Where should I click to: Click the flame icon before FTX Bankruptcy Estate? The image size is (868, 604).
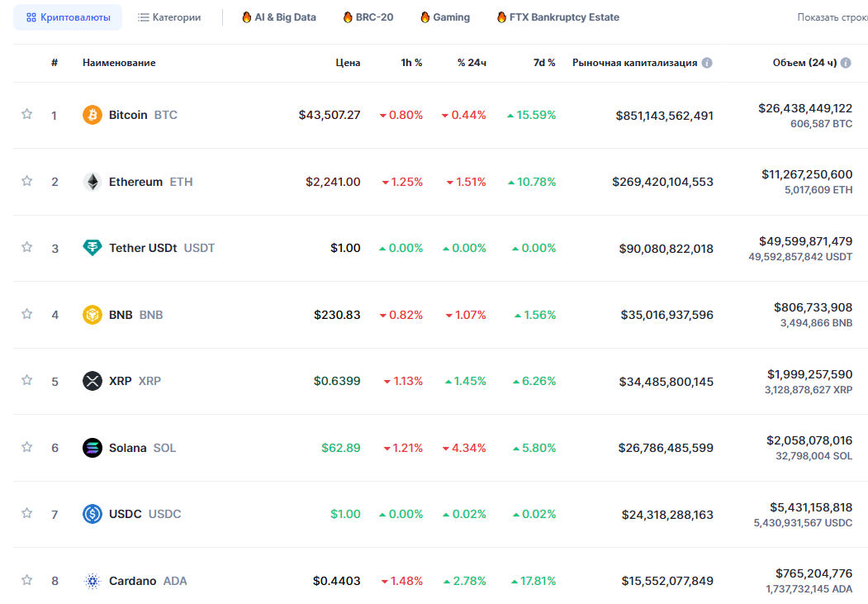click(501, 17)
